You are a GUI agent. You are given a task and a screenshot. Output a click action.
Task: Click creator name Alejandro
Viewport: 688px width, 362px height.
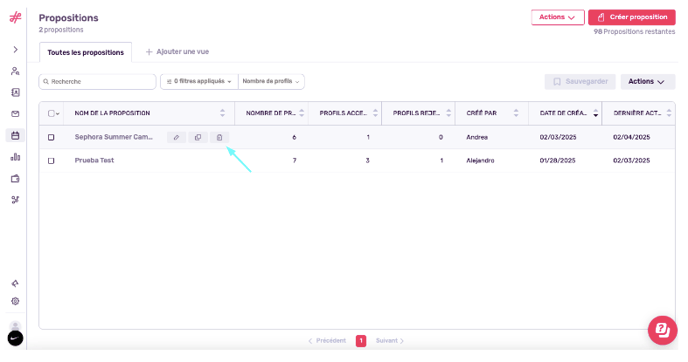[x=480, y=161]
